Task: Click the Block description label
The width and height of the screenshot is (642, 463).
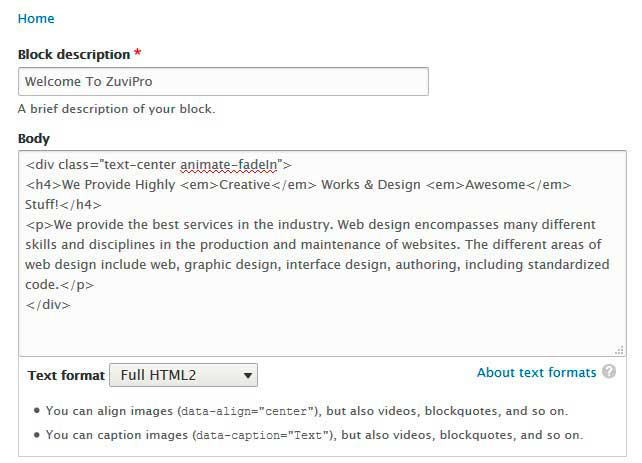Action: tap(74, 54)
